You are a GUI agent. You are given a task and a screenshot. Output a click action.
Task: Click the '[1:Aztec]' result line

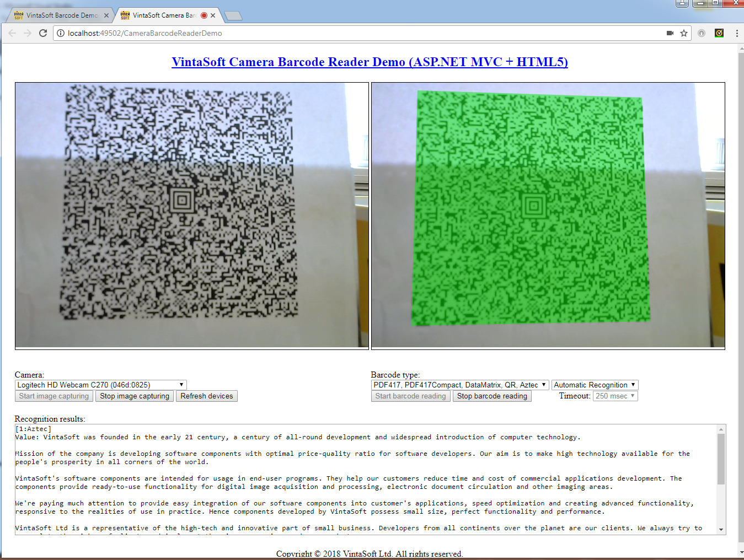(x=33, y=429)
